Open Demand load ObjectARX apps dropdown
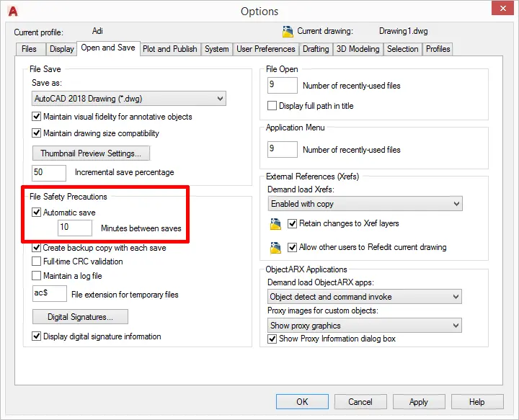 point(364,297)
